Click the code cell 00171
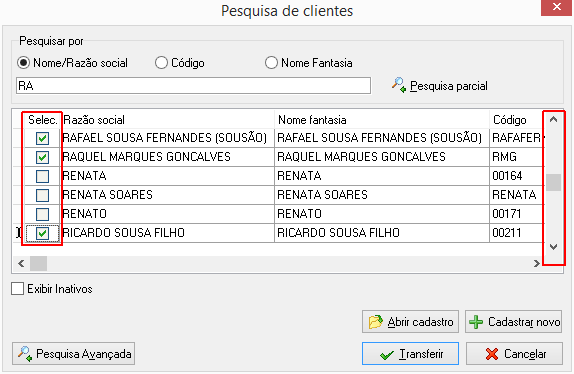 (517, 214)
